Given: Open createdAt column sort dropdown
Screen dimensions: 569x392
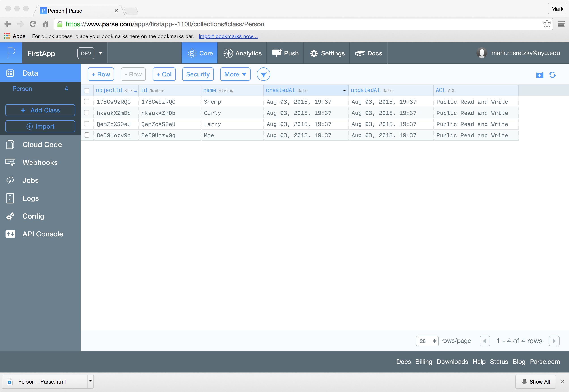Looking at the screenshot, I should (344, 91).
